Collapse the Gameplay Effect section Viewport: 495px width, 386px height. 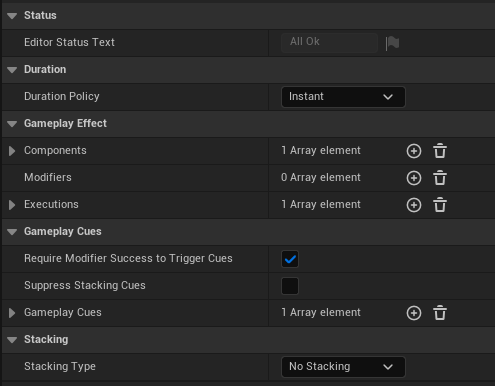tap(12, 124)
